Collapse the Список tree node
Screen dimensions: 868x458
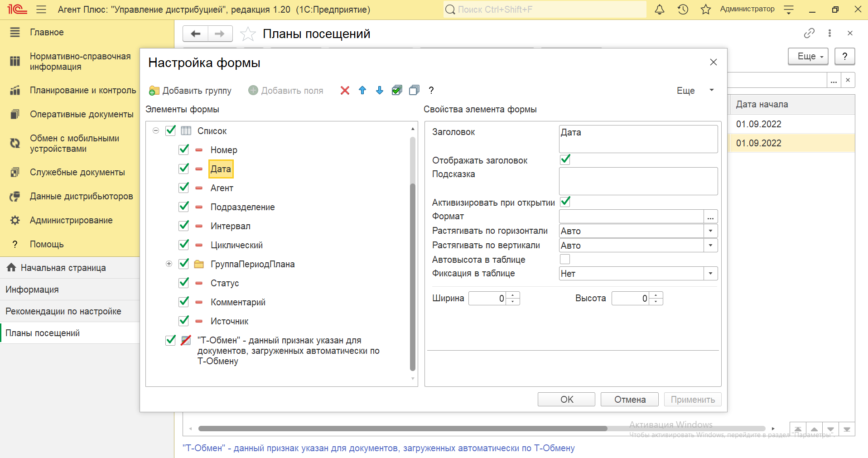click(156, 130)
